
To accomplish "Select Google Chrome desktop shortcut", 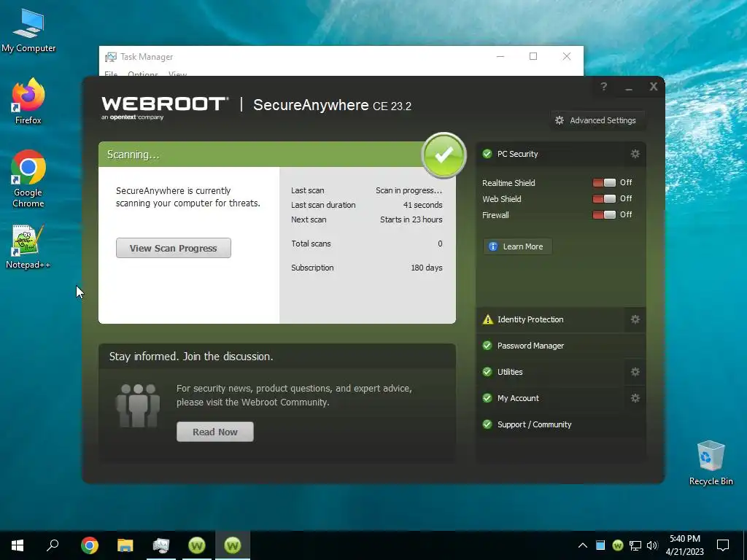I will (28, 179).
